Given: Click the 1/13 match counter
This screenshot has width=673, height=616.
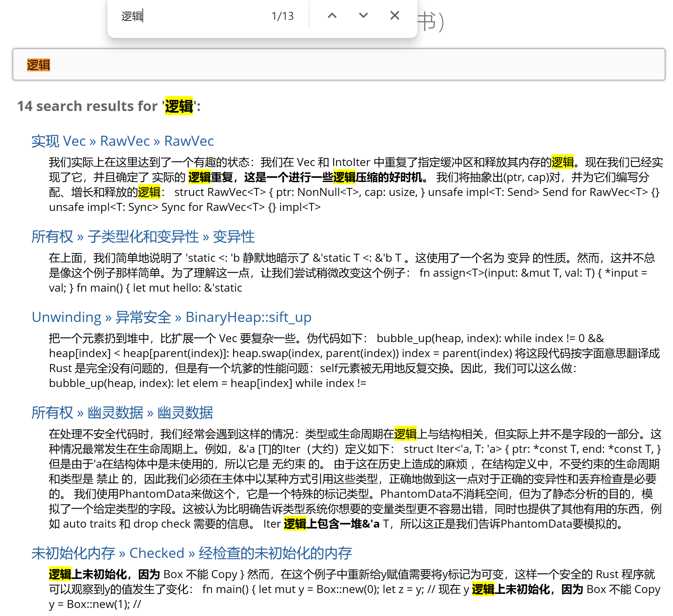Looking at the screenshot, I should tap(283, 16).
